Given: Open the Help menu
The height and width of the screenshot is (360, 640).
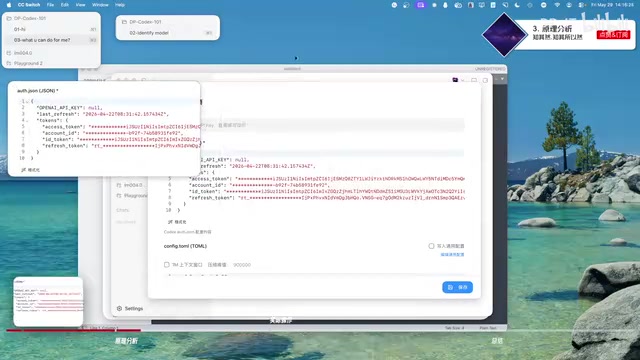Looking at the screenshot, I should click(x=120, y=5).
